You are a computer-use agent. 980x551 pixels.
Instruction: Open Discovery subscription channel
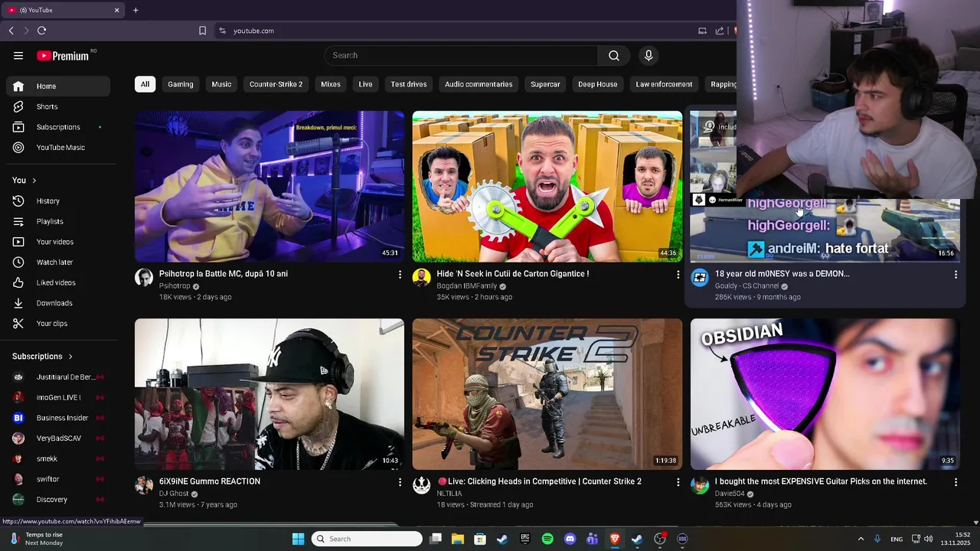[58, 500]
